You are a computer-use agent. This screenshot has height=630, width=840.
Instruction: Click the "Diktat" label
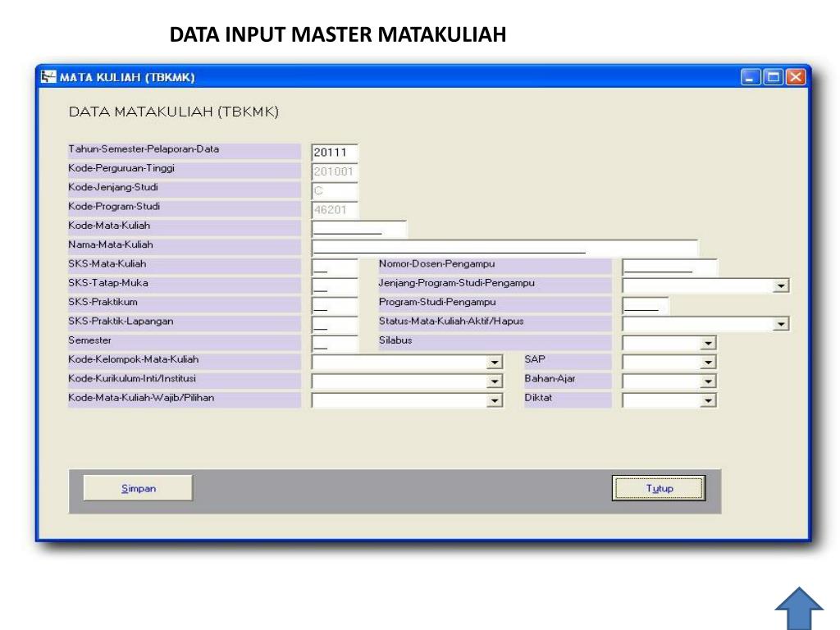pyautogui.click(x=538, y=398)
